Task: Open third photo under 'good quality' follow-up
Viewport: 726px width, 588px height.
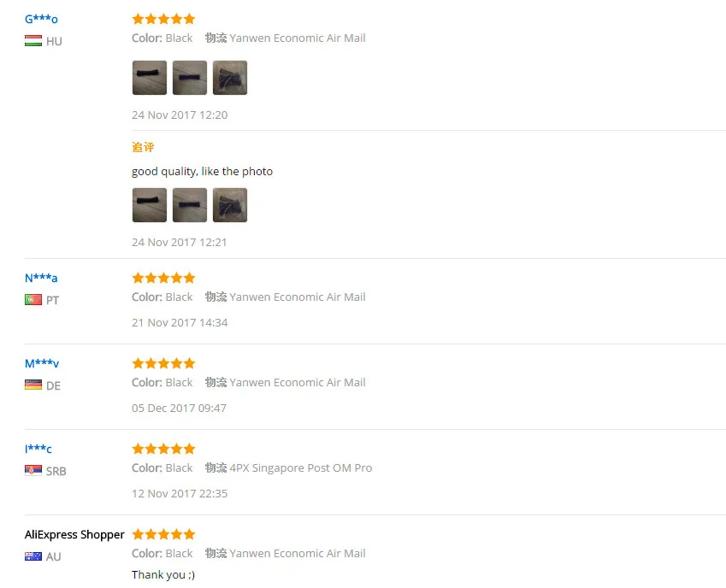Action: click(230, 205)
